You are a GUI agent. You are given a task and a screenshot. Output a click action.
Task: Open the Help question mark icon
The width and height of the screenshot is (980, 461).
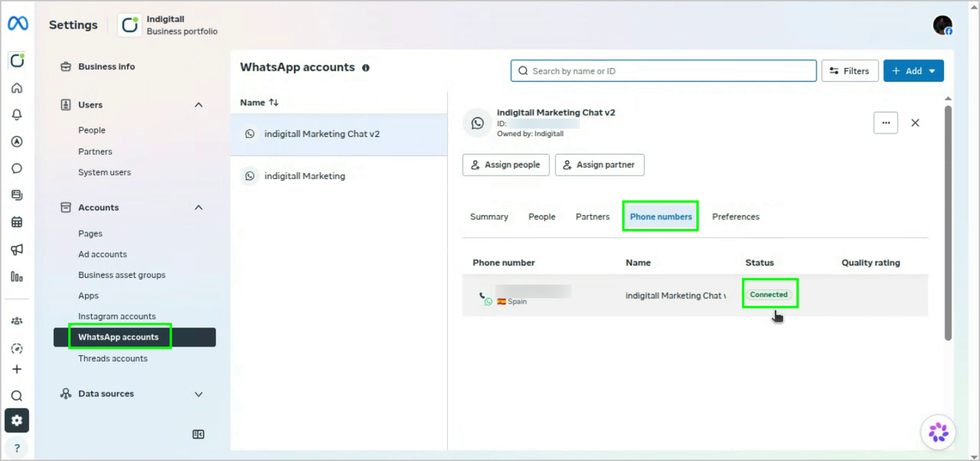point(17,447)
